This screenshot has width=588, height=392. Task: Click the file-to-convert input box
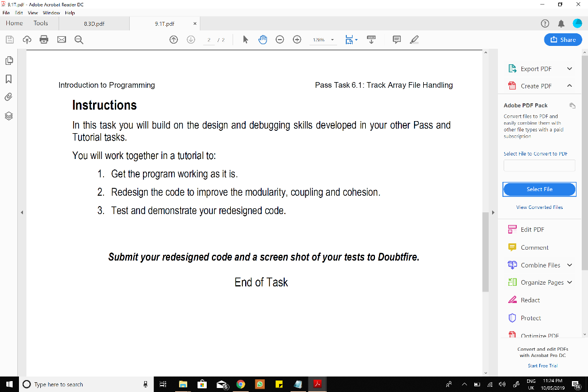click(539, 165)
